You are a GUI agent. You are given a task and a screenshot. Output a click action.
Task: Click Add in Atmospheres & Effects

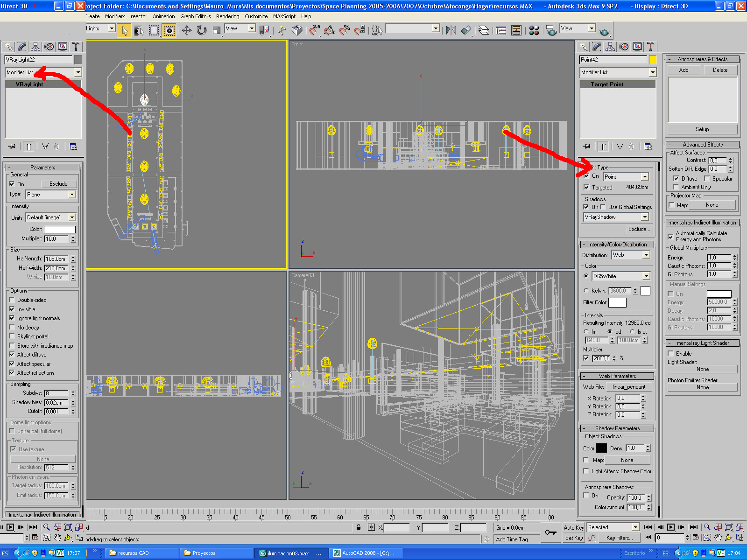tap(684, 70)
